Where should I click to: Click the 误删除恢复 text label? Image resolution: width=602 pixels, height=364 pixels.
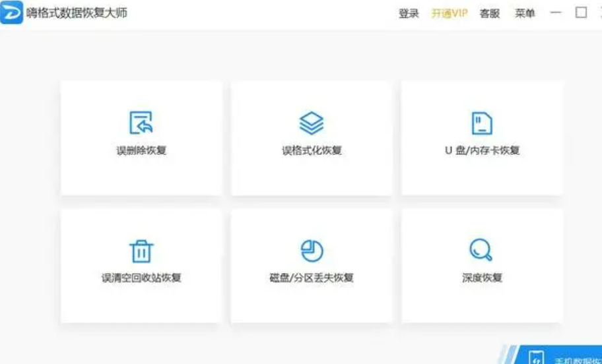pyautogui.click(x=141, y=150)
